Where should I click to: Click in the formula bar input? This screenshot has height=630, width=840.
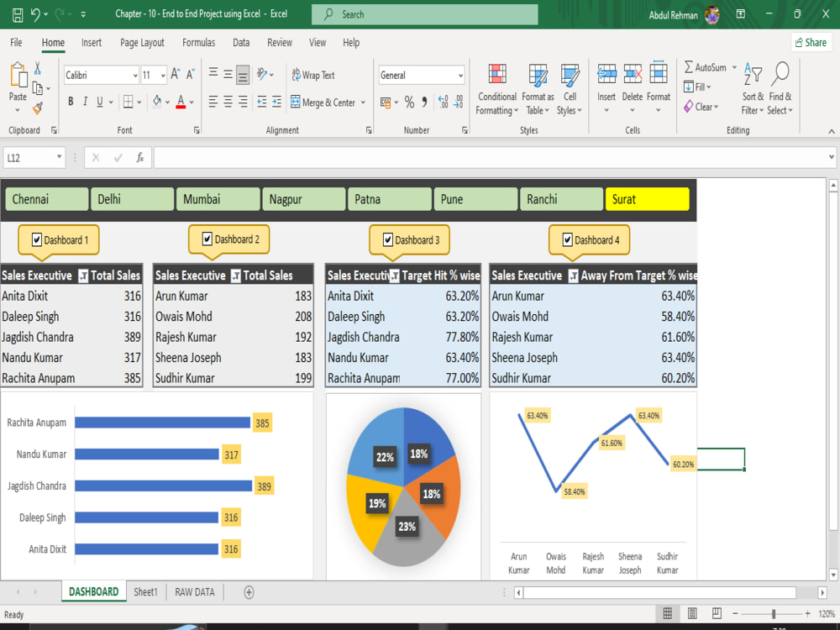click(x=491, y=158)
